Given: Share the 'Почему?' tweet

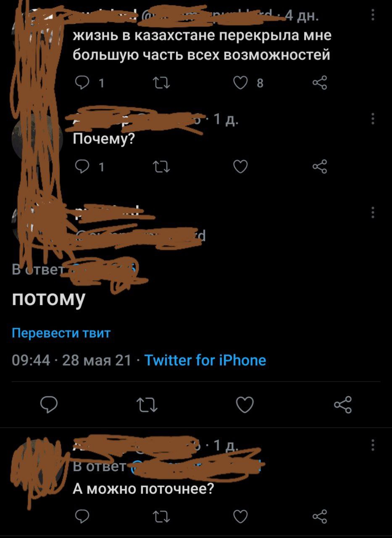Looking at the screenshot, I should [320, 167].
